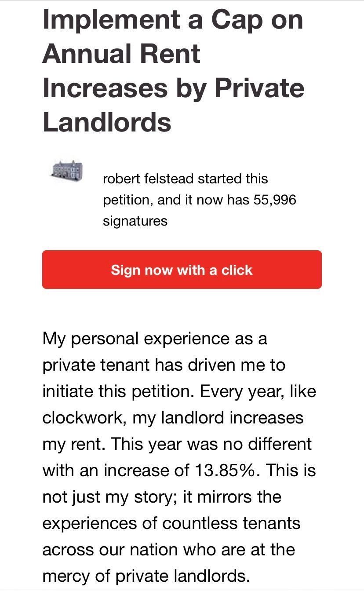Click the Increases by Private heading line
Image resolution: width=364 pixels, height=591 pixels.
click(x=173, y=88)
